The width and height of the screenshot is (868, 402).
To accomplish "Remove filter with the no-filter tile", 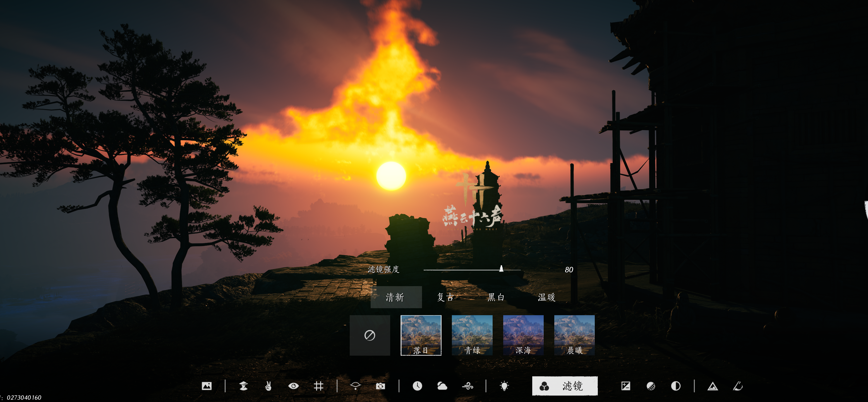I will [x=370, y=335].
